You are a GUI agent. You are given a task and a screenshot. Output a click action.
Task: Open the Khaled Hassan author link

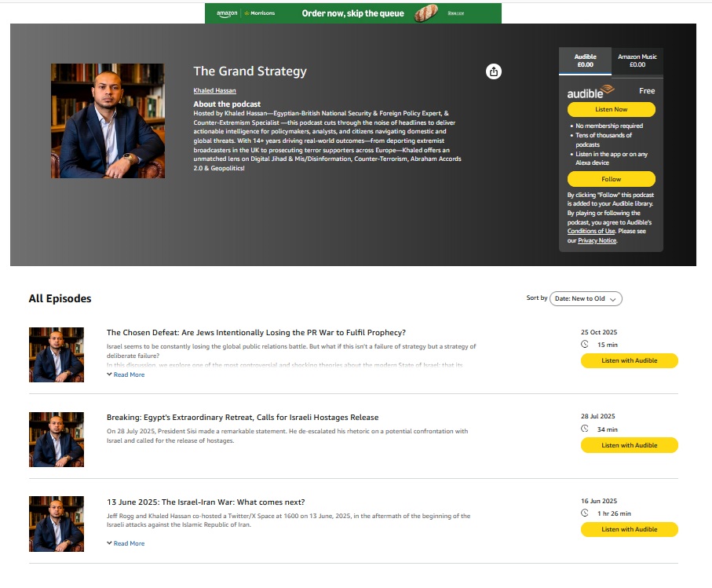pos(215,90)
